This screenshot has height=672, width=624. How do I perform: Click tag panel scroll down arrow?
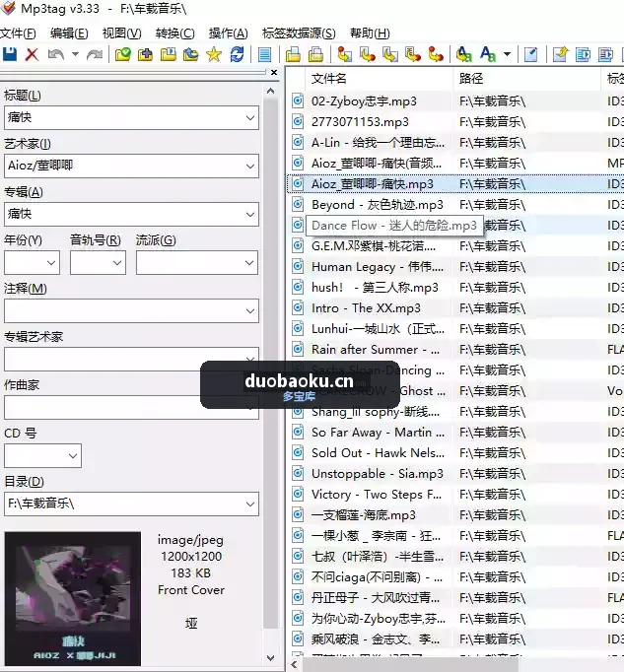[271, 658]
